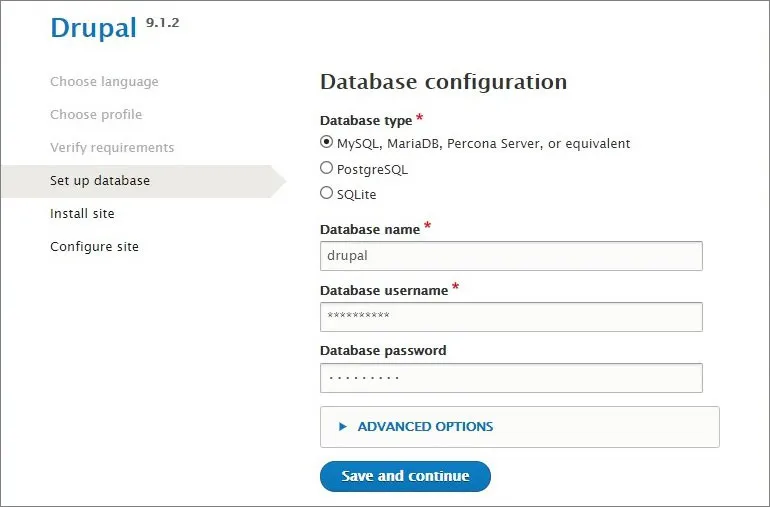Select the Install site step
Viewport: 770px width, 507px height.
82,214
